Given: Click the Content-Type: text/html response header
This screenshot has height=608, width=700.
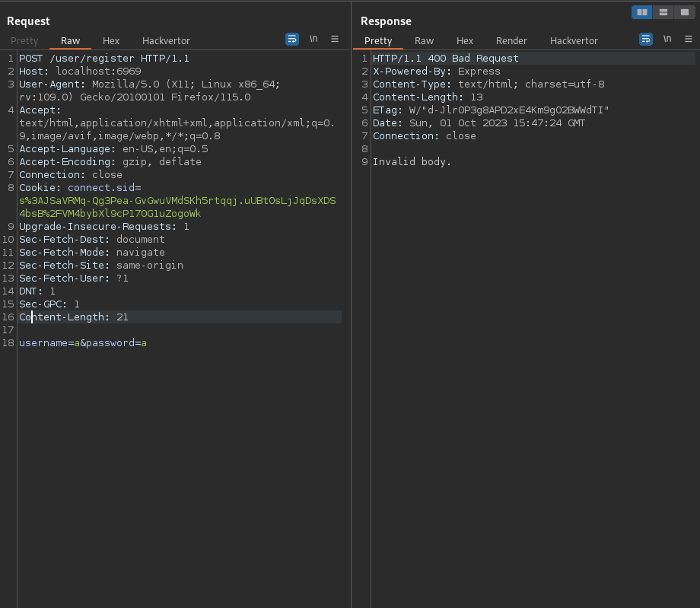Looking at the screenshot, I should pyautogui.click(x=488, y=84).
